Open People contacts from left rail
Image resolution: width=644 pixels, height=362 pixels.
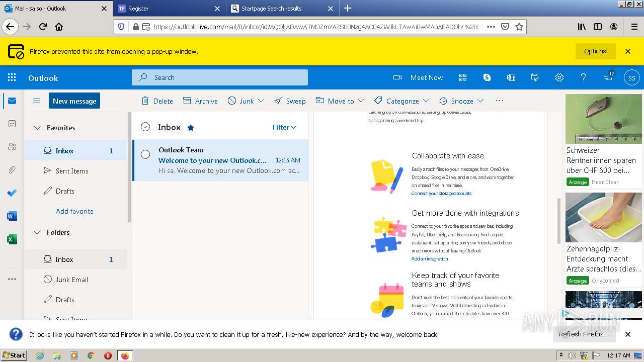pos(12,147)
